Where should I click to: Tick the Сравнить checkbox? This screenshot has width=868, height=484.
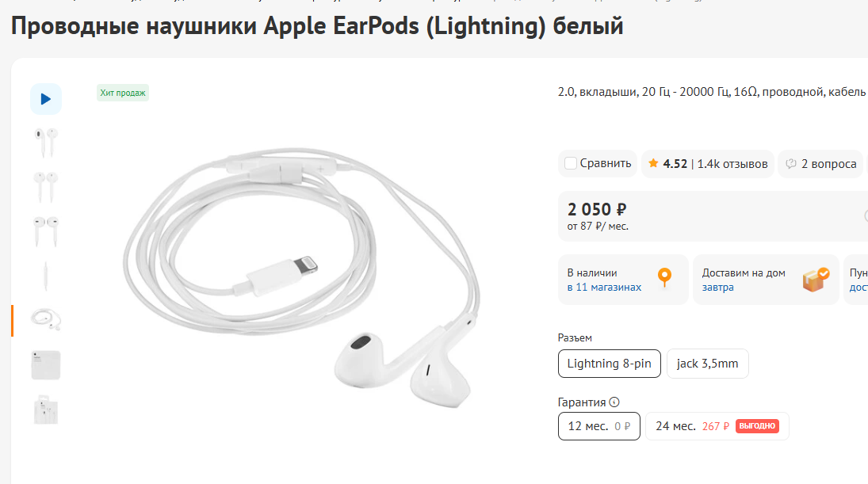pyautogui.click(x=571, y=163)
